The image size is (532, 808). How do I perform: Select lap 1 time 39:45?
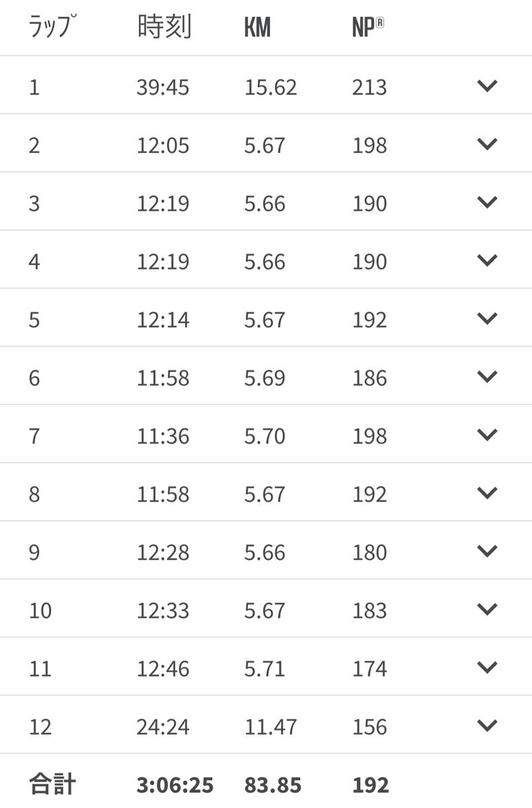coord(163,88)
